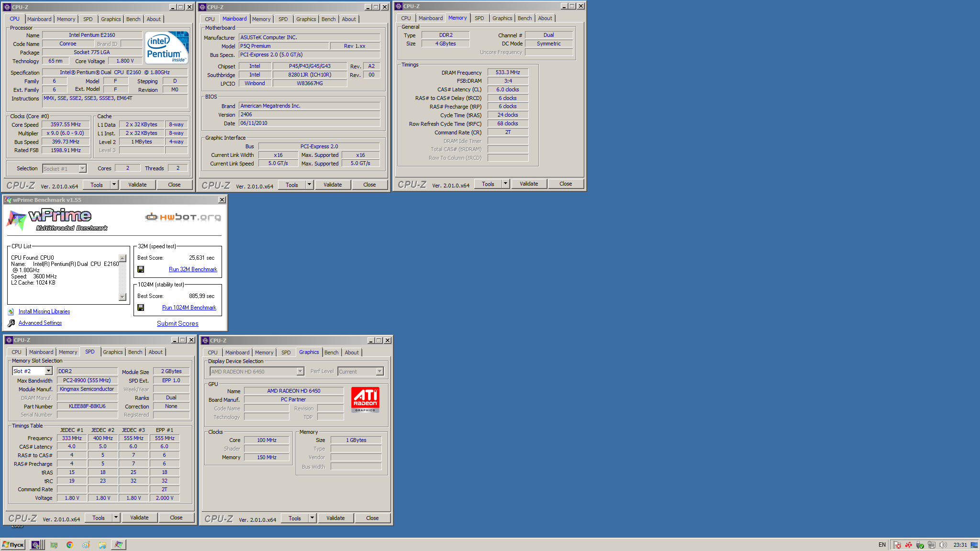The image size is (980, 551).
Task: Click the Core Speed 3597.55 MHz value
Action: 66,124
